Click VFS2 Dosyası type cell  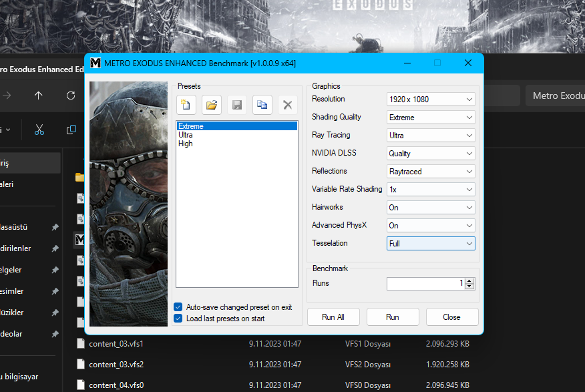pos(367,365)
